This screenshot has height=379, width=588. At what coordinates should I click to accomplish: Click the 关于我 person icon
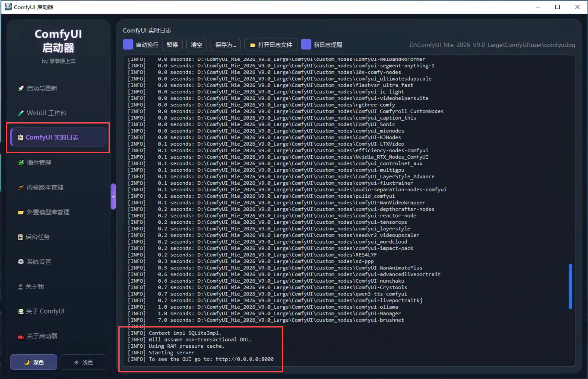[21, 287]
